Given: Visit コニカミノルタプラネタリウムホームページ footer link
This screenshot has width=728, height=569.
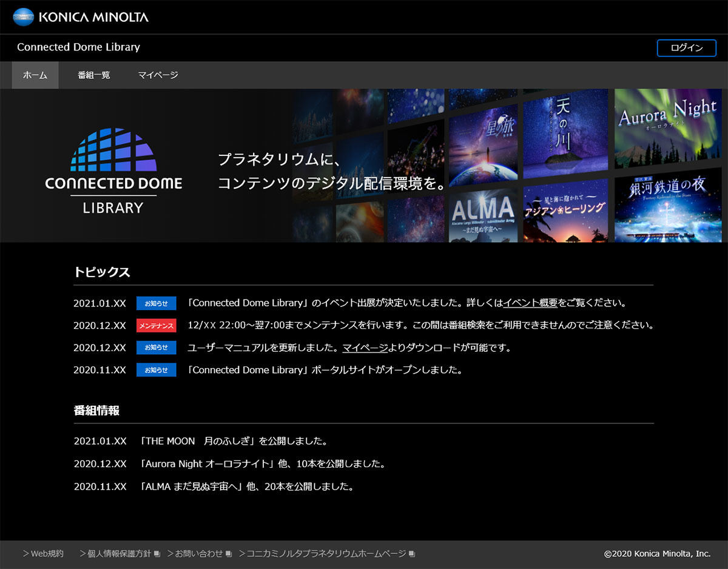Looking at the screenshot, I should coord(323,554).
